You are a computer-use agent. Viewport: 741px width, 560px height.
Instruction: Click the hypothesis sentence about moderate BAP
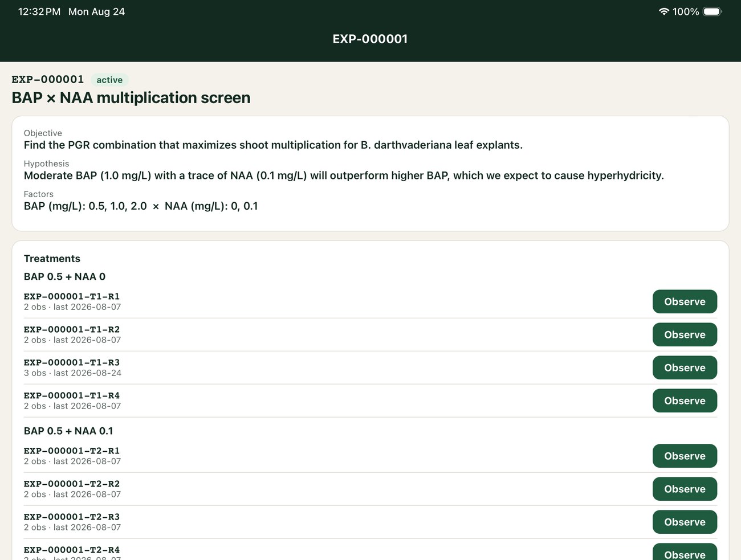(344, 175)
